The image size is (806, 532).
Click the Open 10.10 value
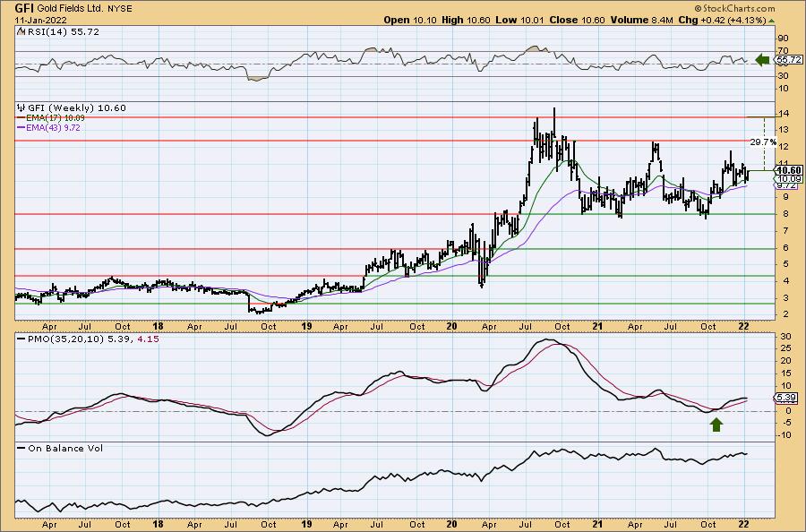click(410, 20)
